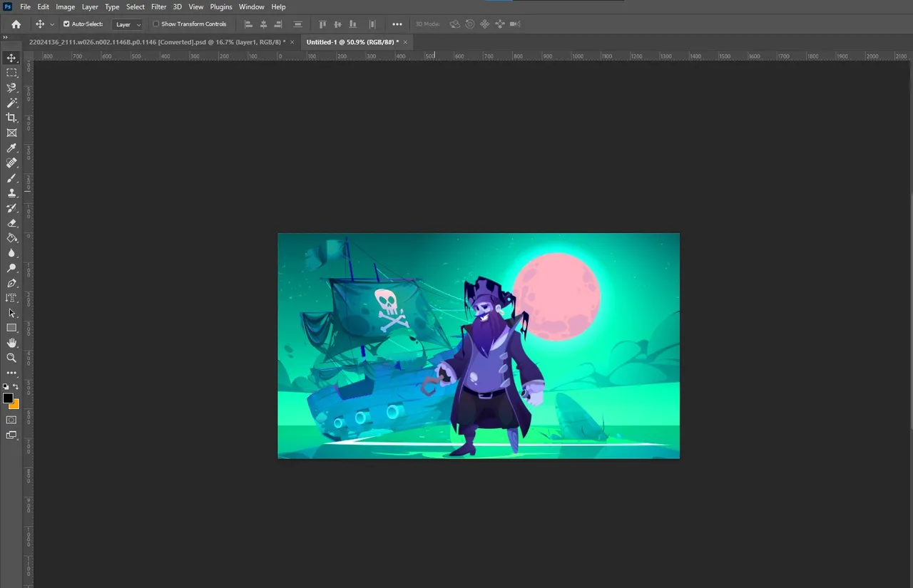The width and height of the screenshot is (913, 588).
Task: Align right edges in options bar
Action: [277, 24]
